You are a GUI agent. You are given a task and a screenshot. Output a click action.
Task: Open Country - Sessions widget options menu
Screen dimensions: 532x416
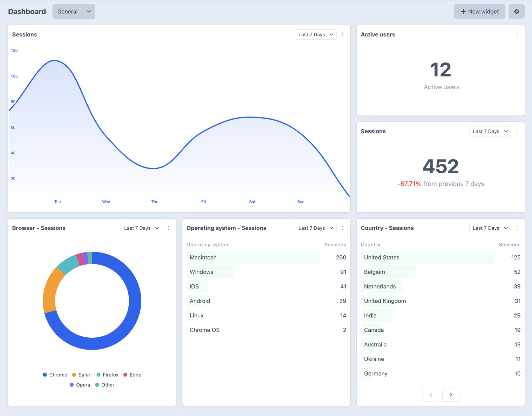[x=517, y=228]
